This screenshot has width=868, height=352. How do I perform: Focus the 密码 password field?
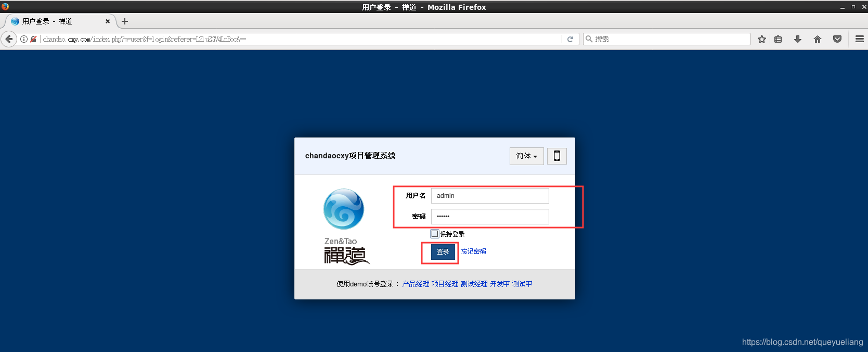tap(490, 217)
